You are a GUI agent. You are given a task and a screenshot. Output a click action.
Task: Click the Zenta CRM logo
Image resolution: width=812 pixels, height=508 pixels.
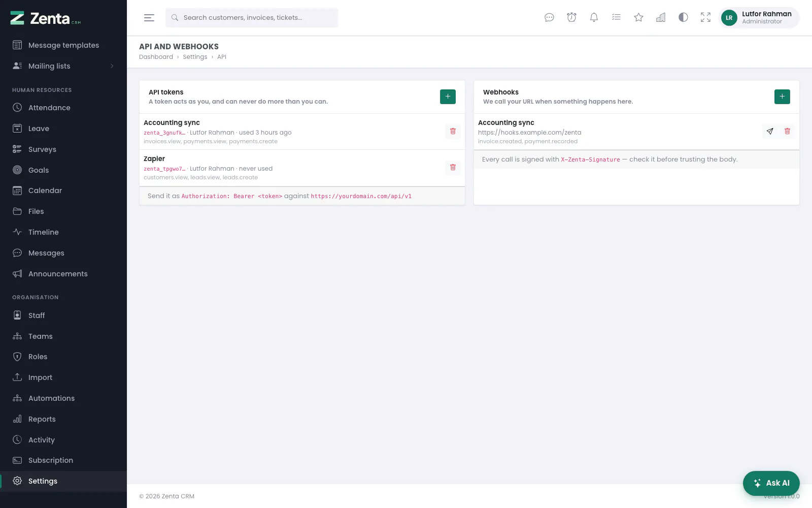[46, 19]
